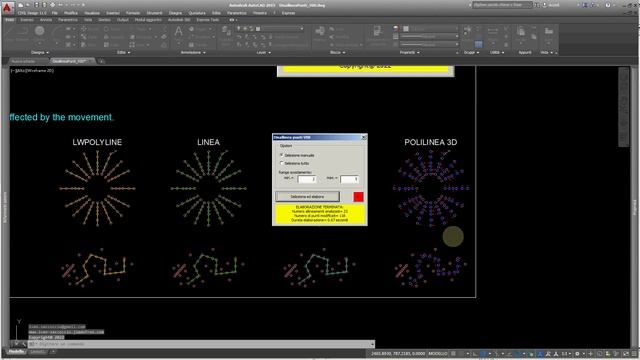Click the help question mark icon in title bar

[x=608, y=5]
